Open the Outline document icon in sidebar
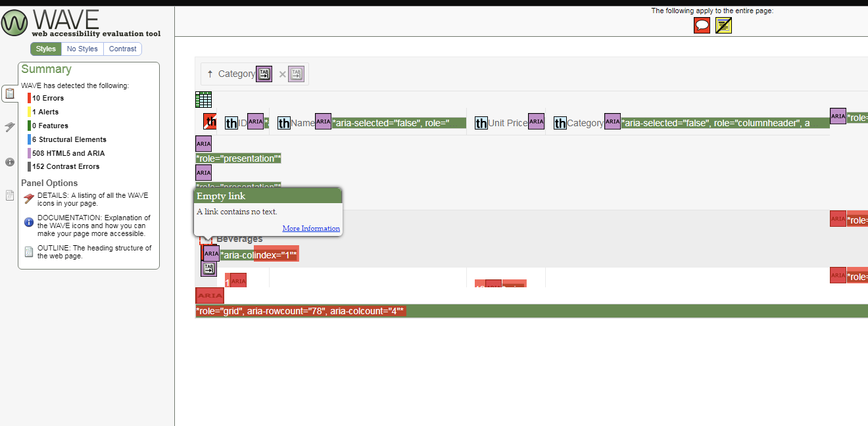The width and height of the screenshot is (868, 426). pos(9,195)
